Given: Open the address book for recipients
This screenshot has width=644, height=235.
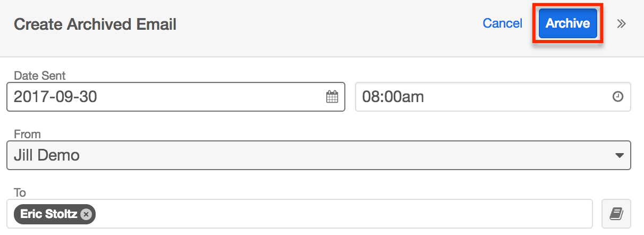Looking at the screenshot, I should point(616,214).
